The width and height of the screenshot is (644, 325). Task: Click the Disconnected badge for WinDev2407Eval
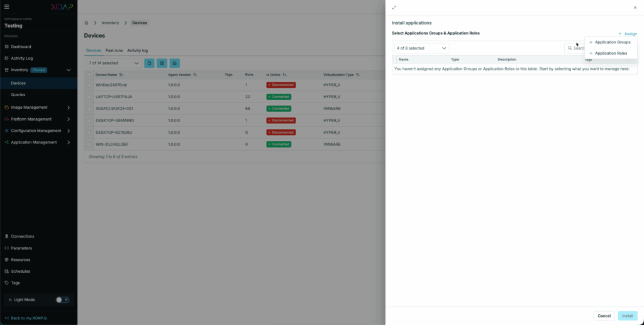[281, 85]
